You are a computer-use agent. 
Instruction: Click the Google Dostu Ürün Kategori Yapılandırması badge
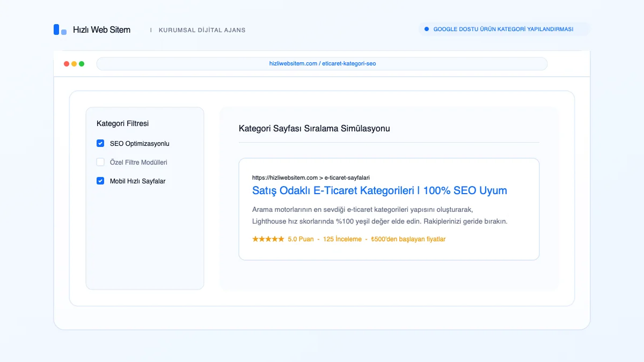coord(503,29)
